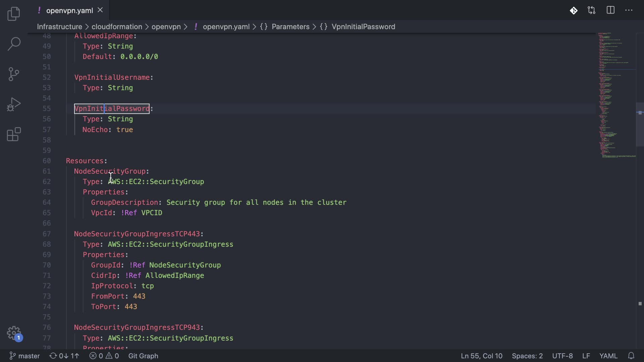Screen dimensions: 644x362
Task: Click the Parameters breadcrumb item
Action: [x=290, y=27]
